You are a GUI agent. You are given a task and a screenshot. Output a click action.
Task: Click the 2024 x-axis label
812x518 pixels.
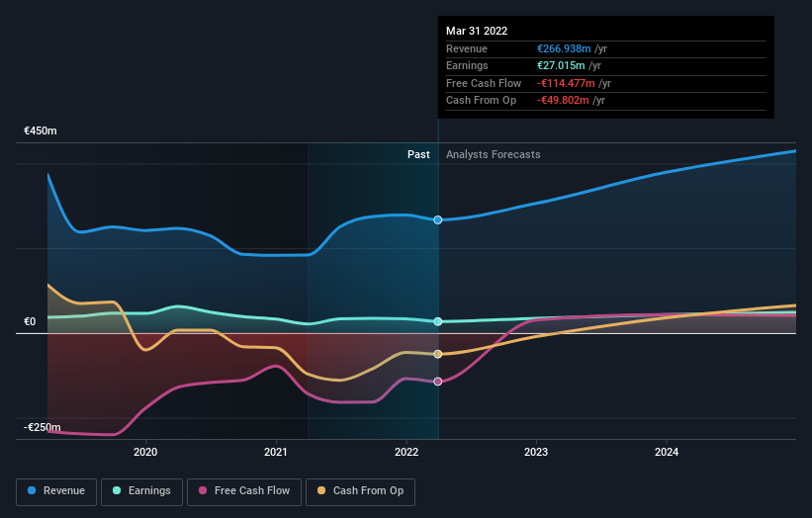(667, 452)
